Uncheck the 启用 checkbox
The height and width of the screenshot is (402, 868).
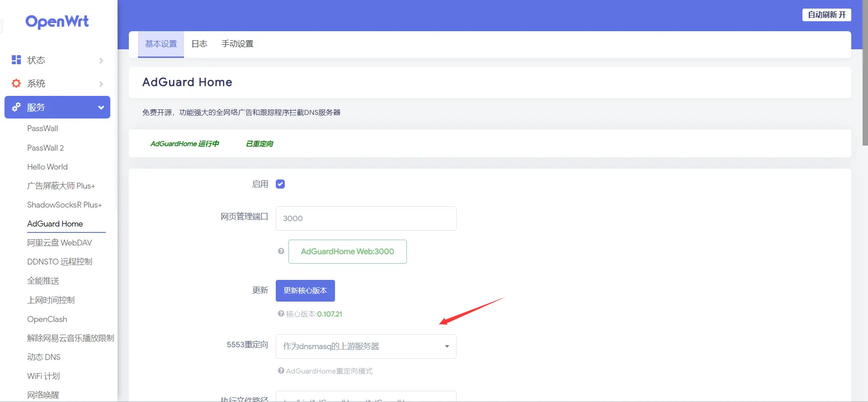point(280,184)
